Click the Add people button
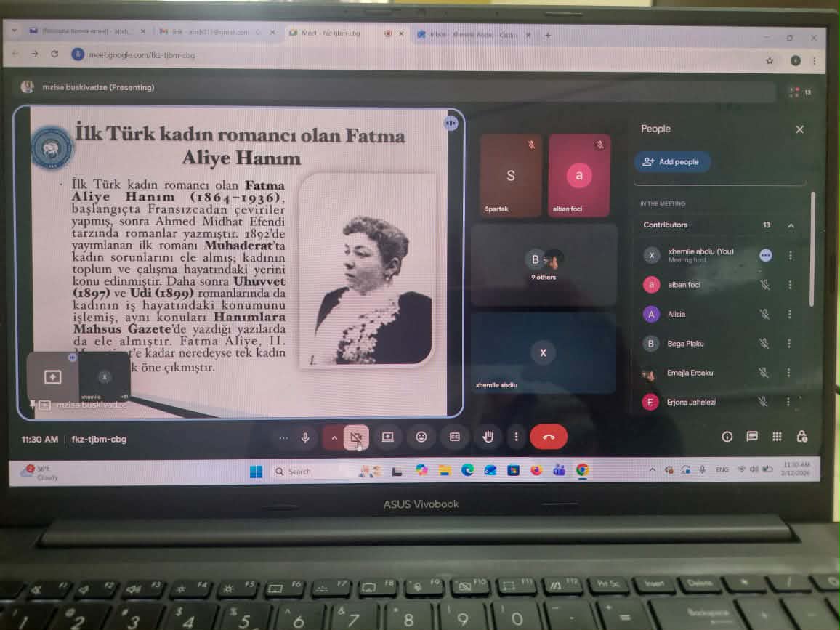840x630 pixels. click(x=671, y=162)
